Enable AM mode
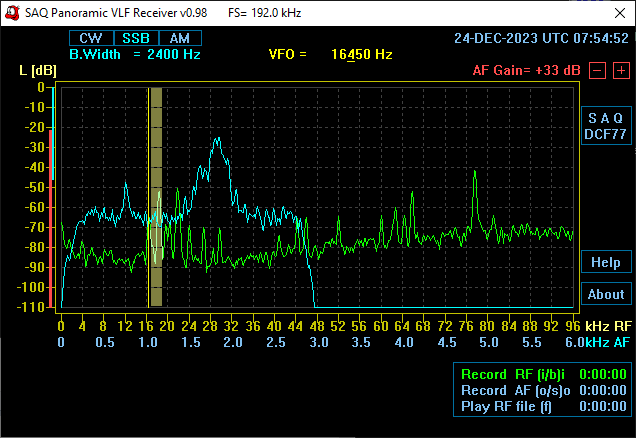 point(179,38)
